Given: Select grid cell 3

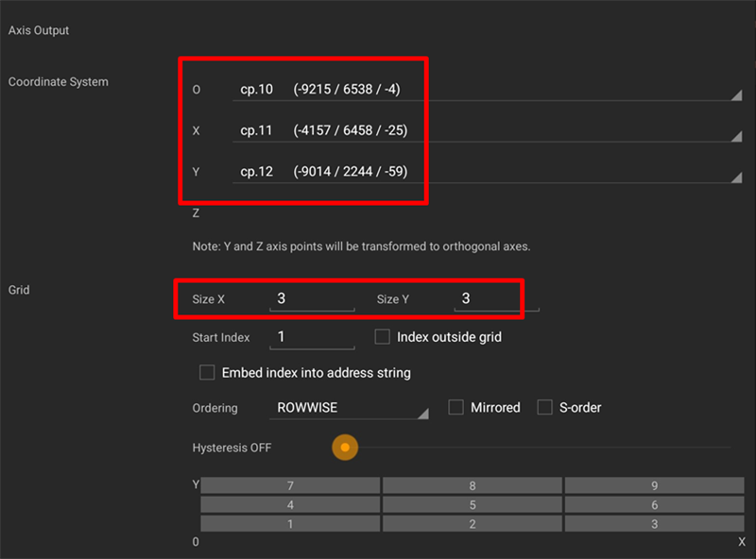Looking at the screenshot, I should click(654, 524).
